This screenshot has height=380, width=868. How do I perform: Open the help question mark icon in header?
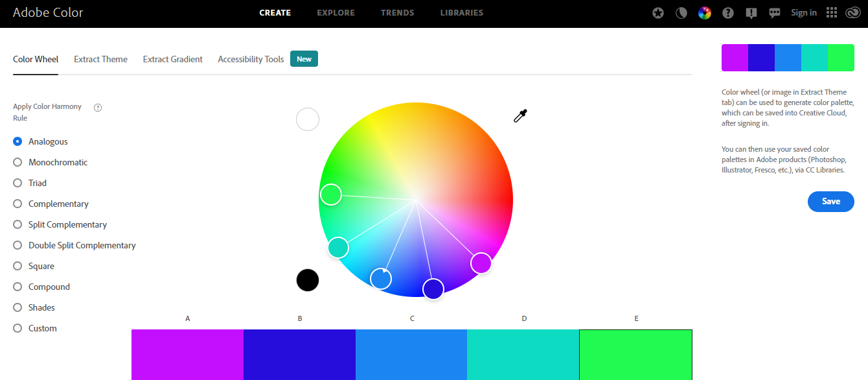(x=728, y=12)
